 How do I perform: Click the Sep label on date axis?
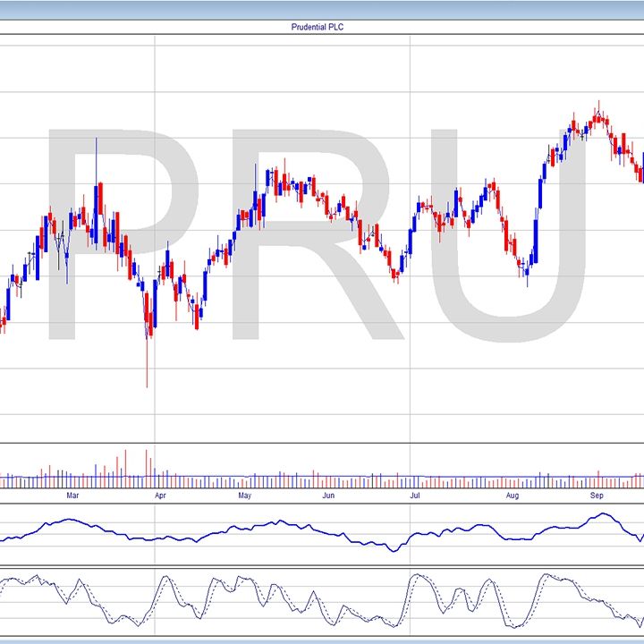click(597, 496)
